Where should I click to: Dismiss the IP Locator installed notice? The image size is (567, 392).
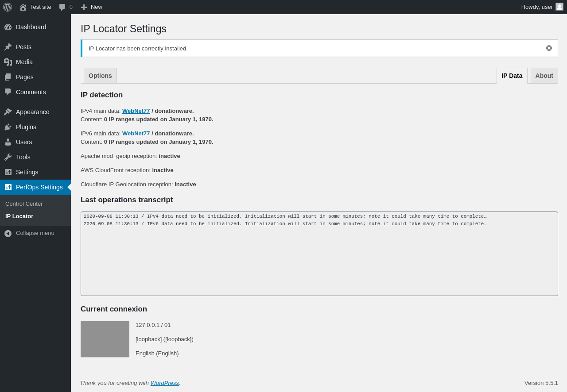549,48
